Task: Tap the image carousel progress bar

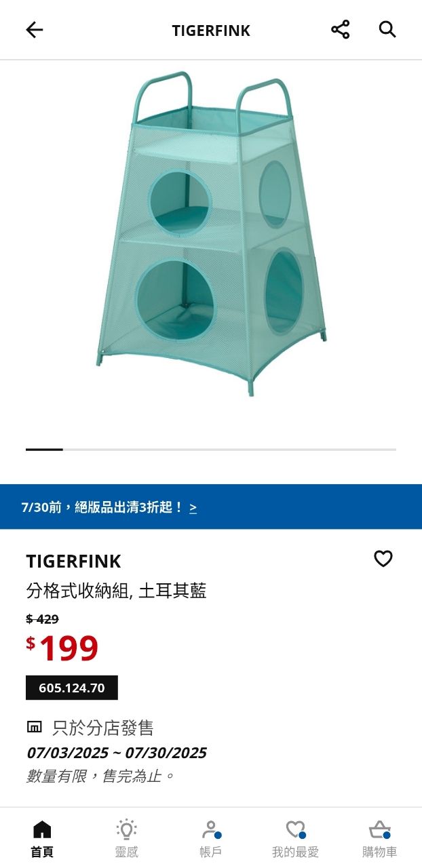Action: 211,449
